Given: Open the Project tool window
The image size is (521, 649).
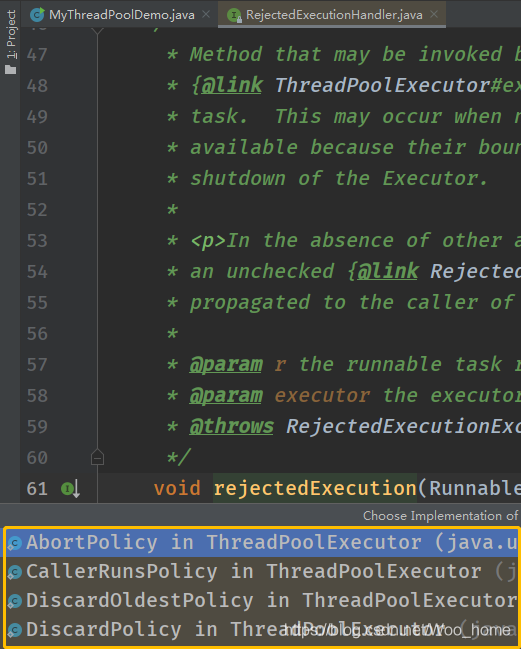Looking at the screenshot, I should [x=11, y=42].
